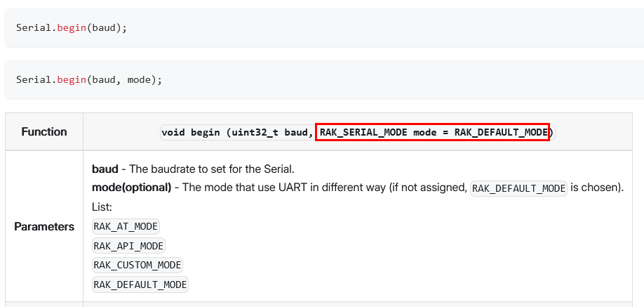Click the RAK_DEFAULT_MODE entry at the list bottom

140,285
